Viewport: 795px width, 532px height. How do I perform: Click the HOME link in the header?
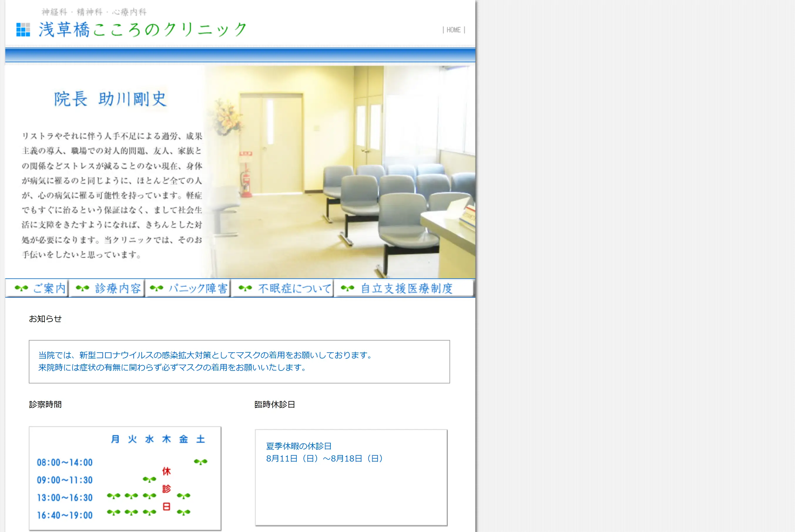coord(454,30)
